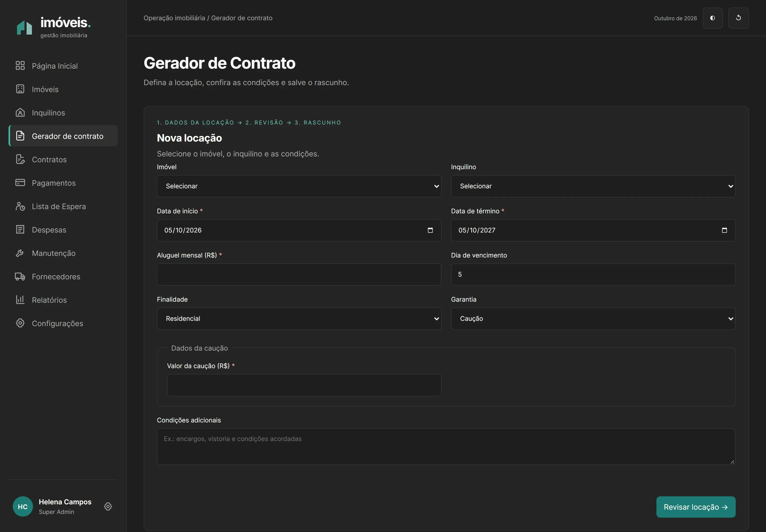The image size is (766, 532).
Task: Click the Página Inicial dashboard icon
Action: [x=20, y=66]
